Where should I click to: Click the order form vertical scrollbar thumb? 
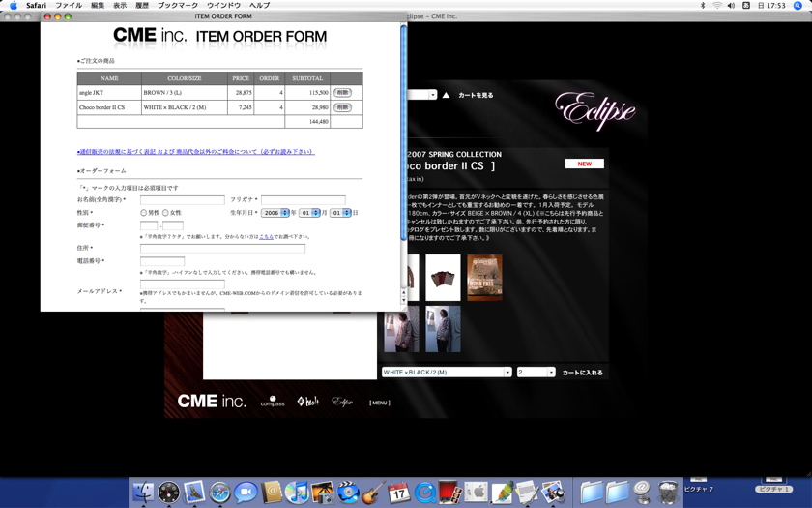click(x=403, y=133)
